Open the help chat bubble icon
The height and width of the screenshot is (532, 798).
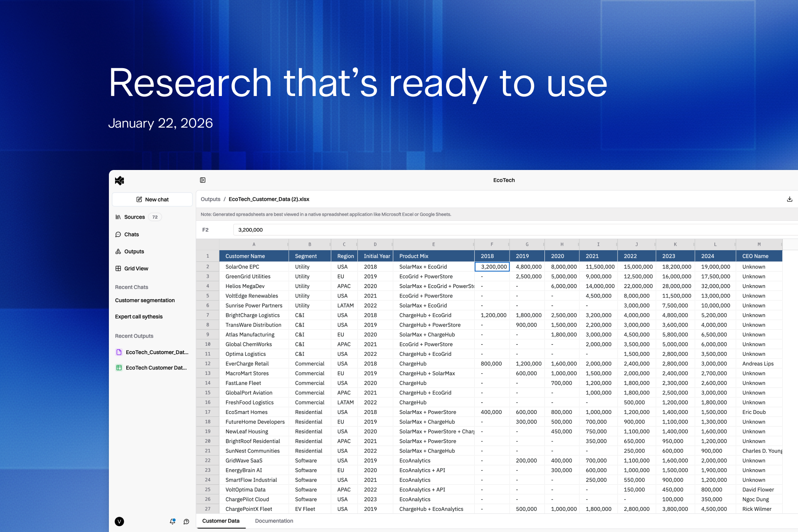pyautogui.click(x=186, y=522)
